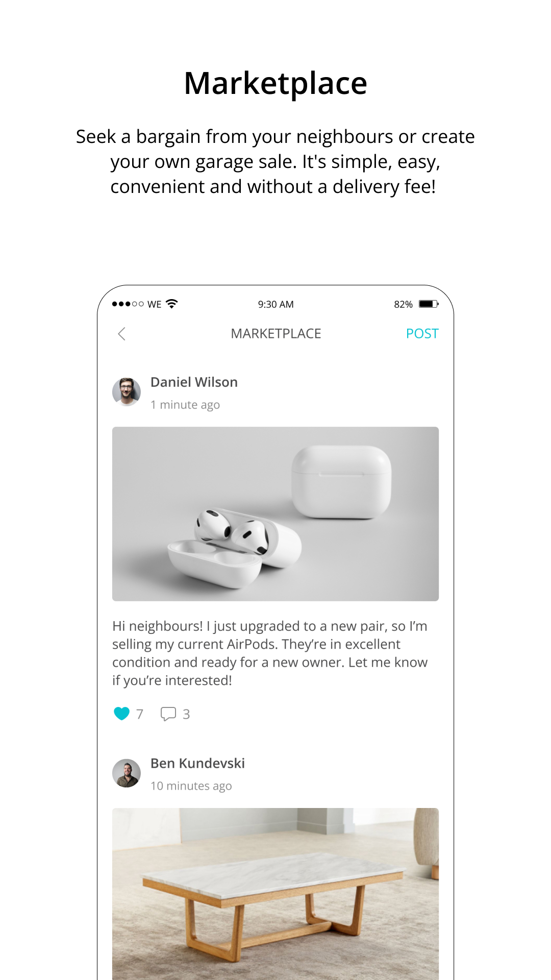
Task: View the AirPods product photo
Action: (x=275, y=514)
